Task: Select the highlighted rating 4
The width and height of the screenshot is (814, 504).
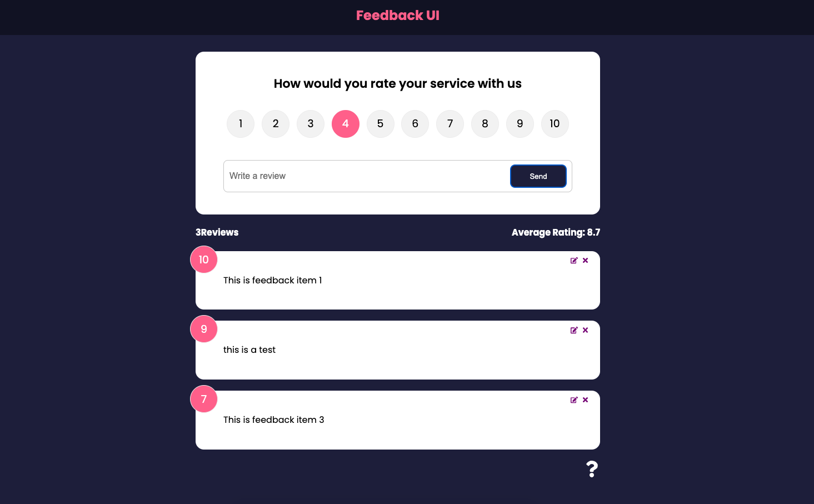Action: (345, 124)
